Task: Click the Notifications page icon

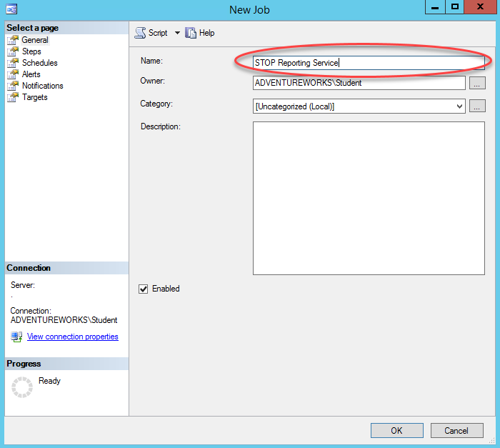Action: (12, 86)
